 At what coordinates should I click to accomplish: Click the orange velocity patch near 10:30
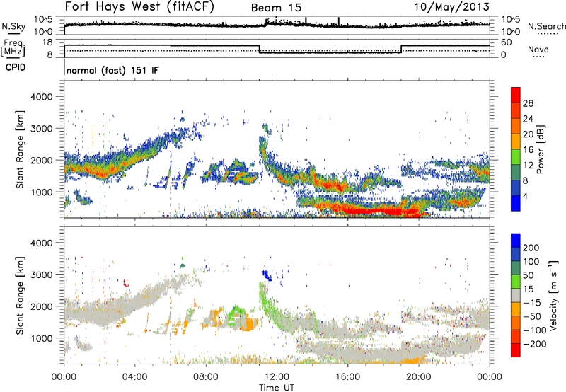(x=249, y=322)
